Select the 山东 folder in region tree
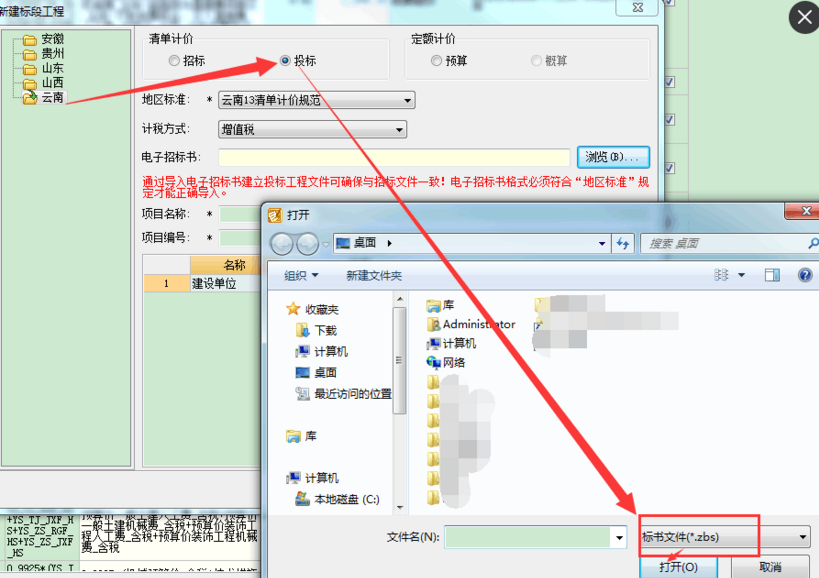This screenshot has height=578, width=819. [x=44, y=68]
